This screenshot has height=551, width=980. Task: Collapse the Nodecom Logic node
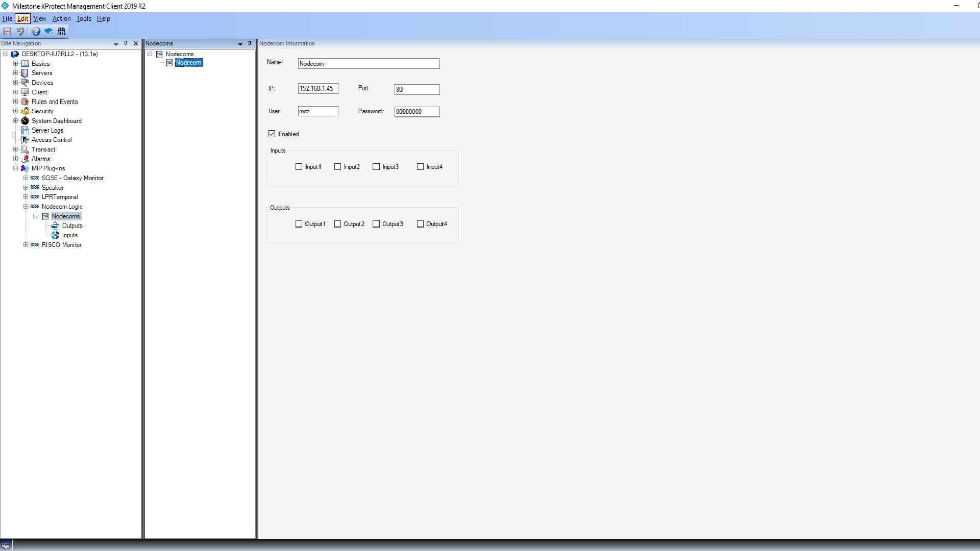point(26,207)
